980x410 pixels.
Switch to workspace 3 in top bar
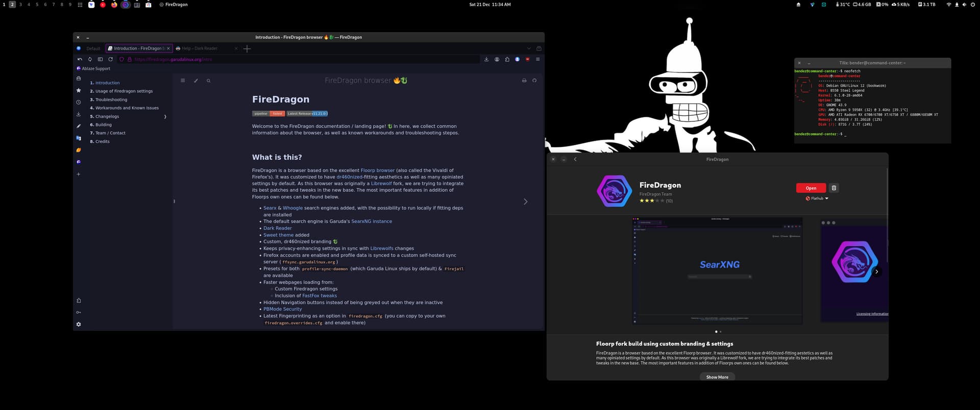tap(20, 5)
